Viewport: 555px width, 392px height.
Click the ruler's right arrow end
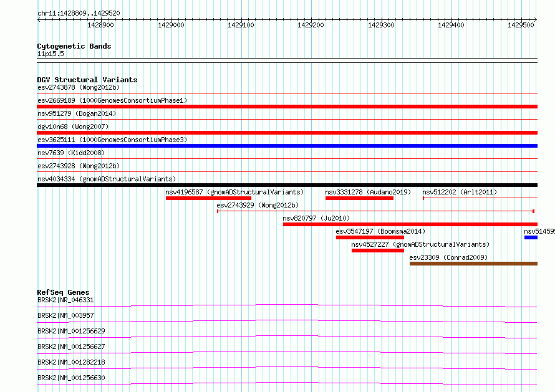coord(536,19)
